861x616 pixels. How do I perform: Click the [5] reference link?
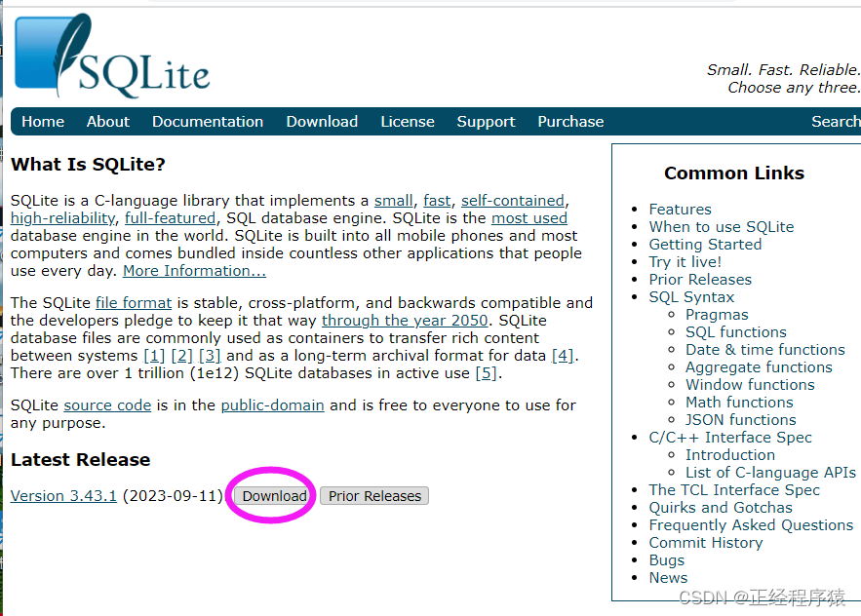click(486, 373)
